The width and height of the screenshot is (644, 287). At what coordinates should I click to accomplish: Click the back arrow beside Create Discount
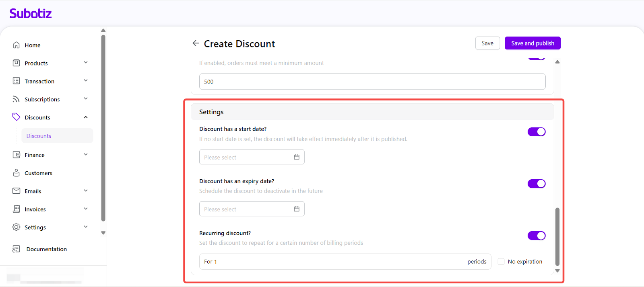196,43
